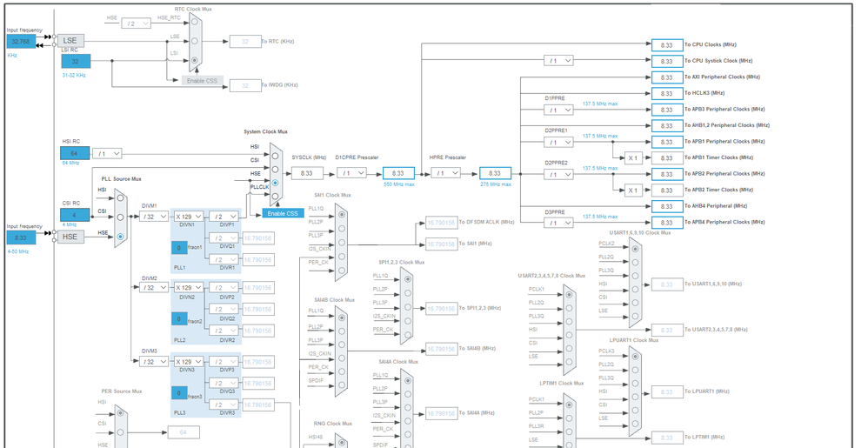Expand the HPRE Prescaler dropdown
Image resolution: width=868 pixels, height=448 pixels.
tap(445, 173)
